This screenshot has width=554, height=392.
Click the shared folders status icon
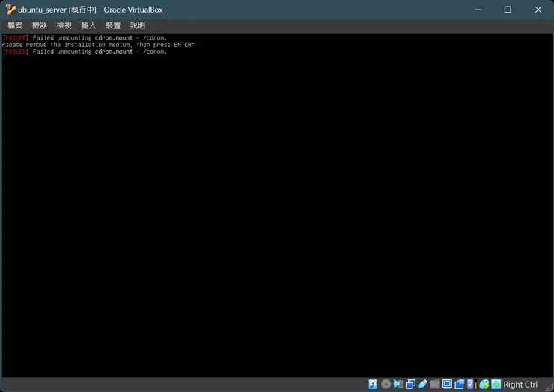click(x=435, y=385)
